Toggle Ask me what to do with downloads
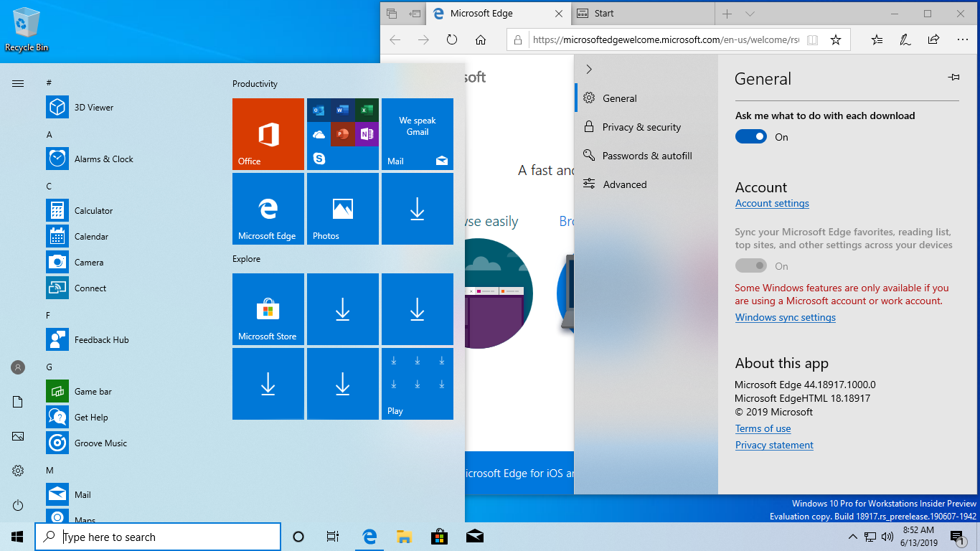This screenshot has width=980, height=551. [x=751, y=136]
